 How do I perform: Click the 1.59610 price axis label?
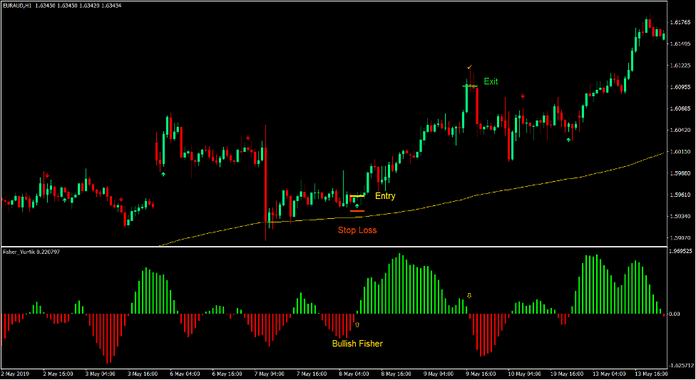[680, 194]
